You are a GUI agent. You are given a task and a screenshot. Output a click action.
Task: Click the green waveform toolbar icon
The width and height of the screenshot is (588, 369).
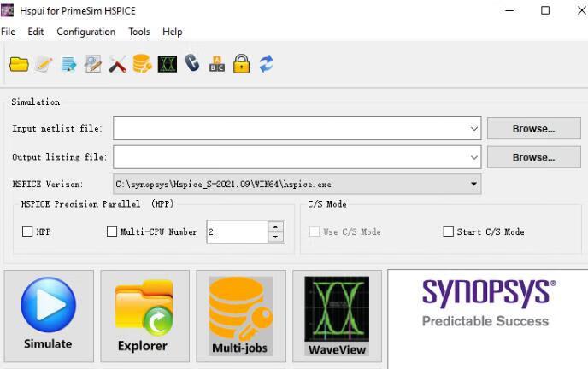pyautogui.click(x=168, y=64)
